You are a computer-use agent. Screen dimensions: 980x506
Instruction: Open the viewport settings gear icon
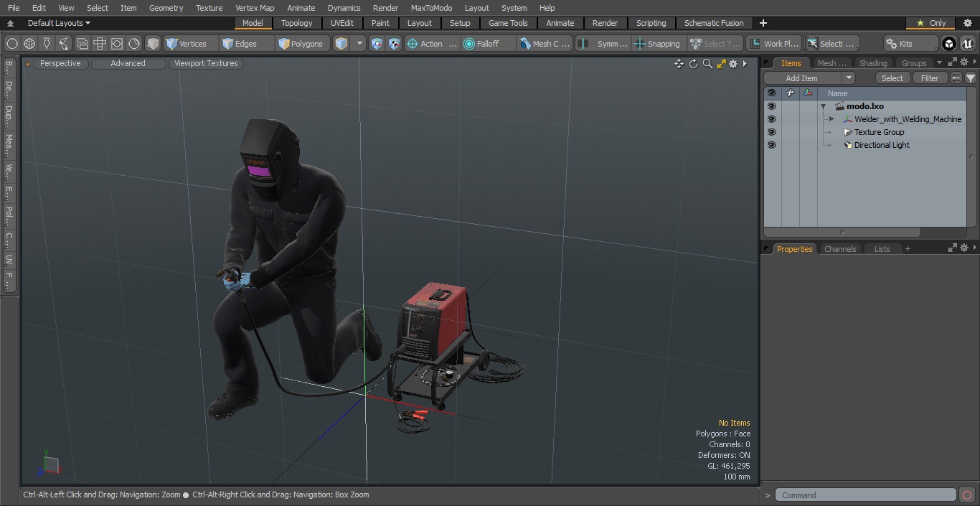pos(733,64)
